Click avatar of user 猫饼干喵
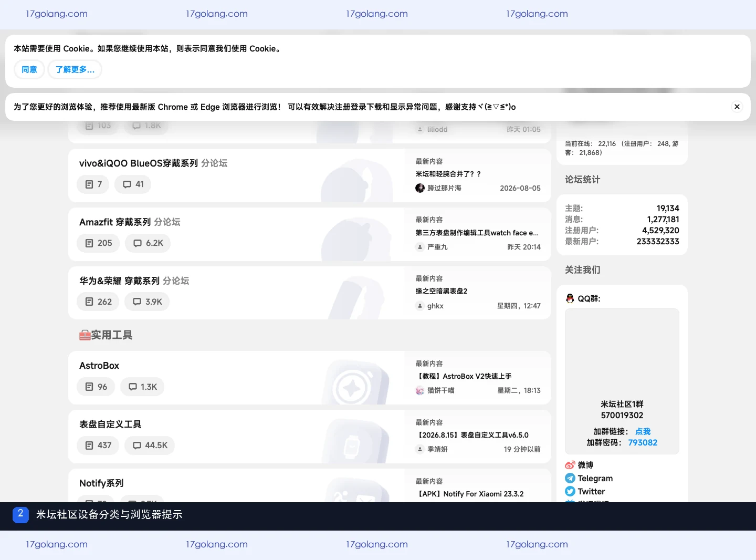The width and height of the screenshot is (756, 560). pos(420,390)
